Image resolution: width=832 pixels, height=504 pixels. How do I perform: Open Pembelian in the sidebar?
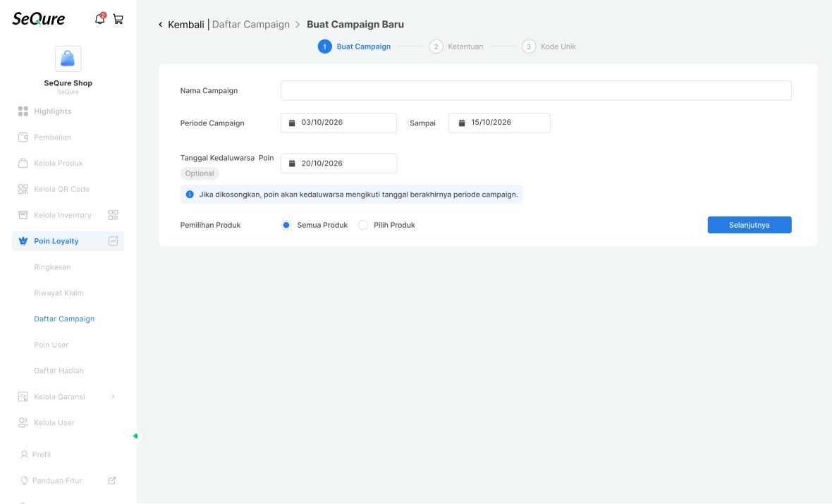click(68, 137)
